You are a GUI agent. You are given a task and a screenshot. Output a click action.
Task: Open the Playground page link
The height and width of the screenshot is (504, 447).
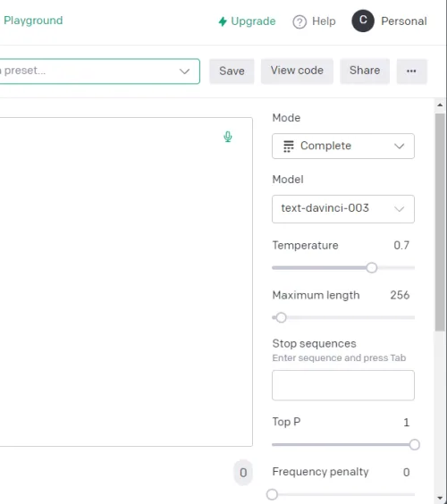(33, 21)
